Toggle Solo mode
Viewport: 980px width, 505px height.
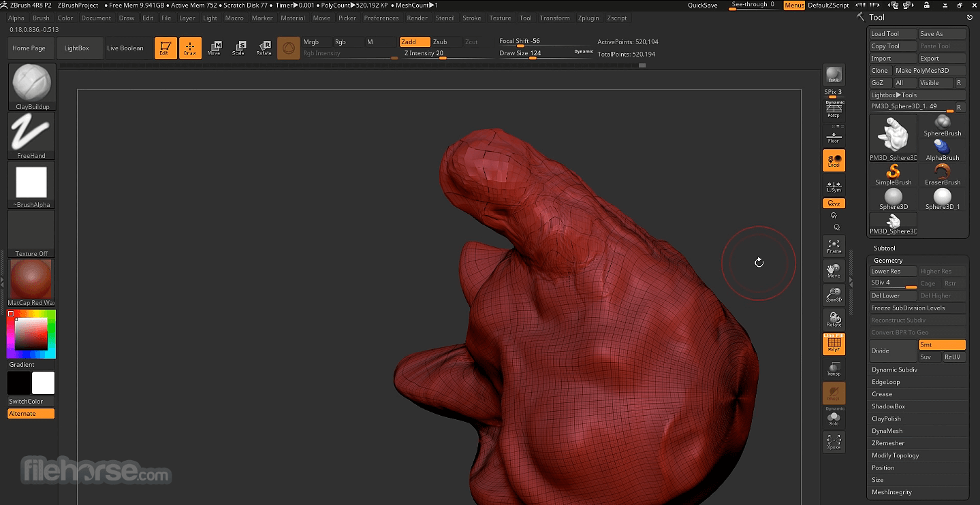pyautogui.click(x=834, y=419)
